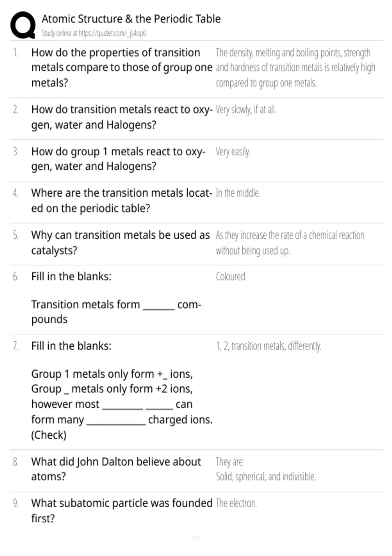Click the Quizlet Q logo icon

[x=23, y=25]
